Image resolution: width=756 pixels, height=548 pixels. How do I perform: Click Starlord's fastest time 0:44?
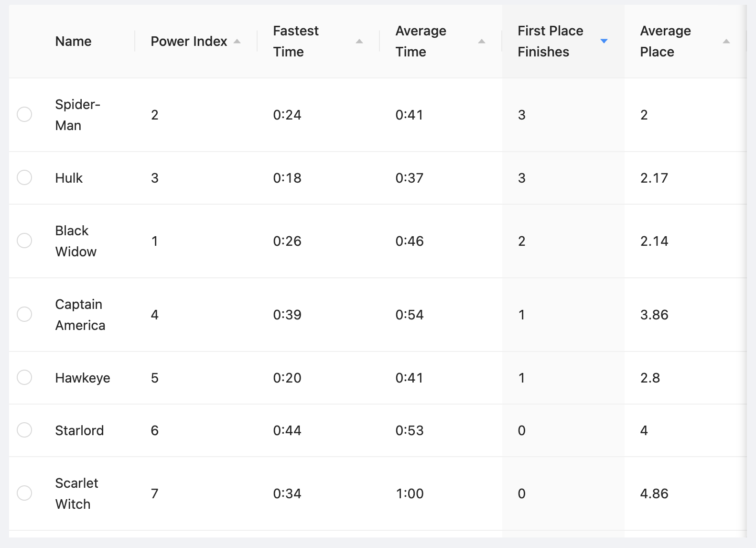click(287, 430)
